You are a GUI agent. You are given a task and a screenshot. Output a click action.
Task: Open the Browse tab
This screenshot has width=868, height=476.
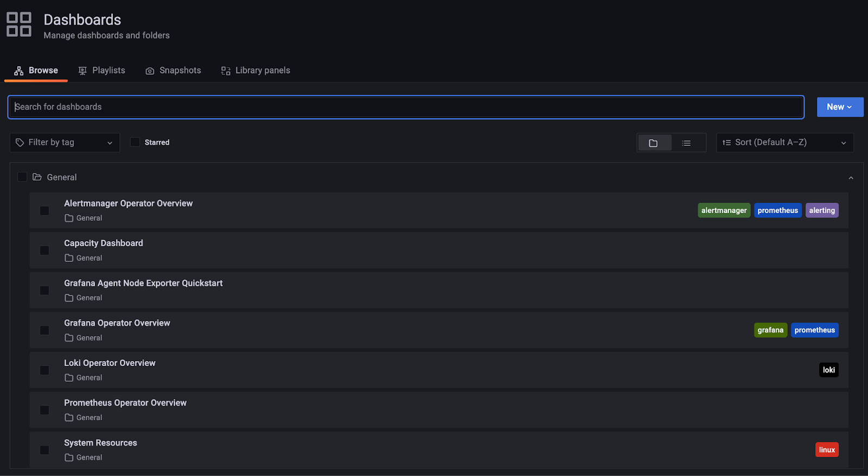[36, 70]
